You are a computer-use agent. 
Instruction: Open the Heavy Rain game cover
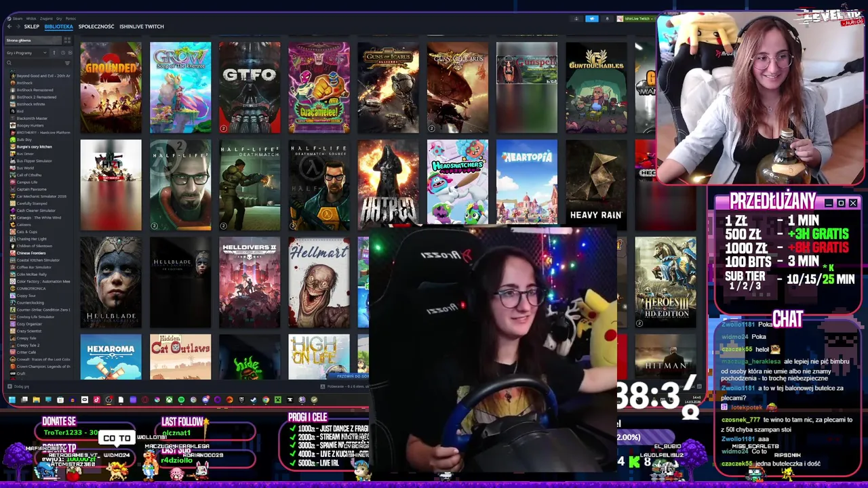596,182
